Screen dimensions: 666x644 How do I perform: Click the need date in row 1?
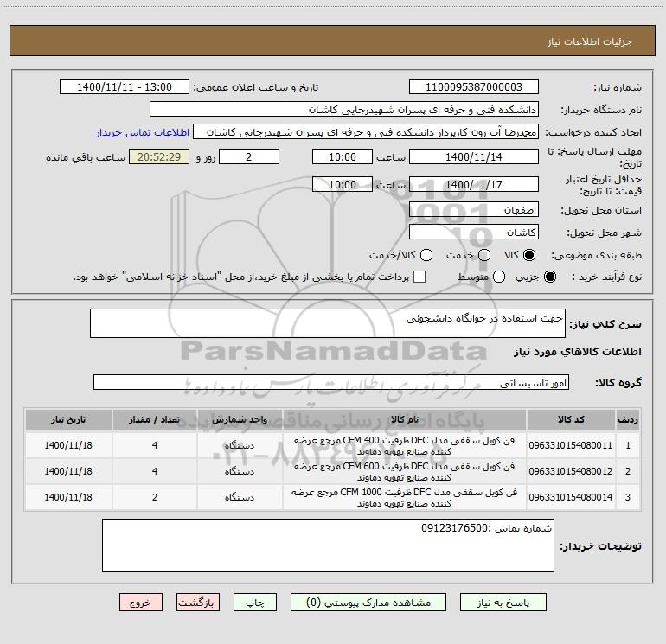[x=68, y=445]
